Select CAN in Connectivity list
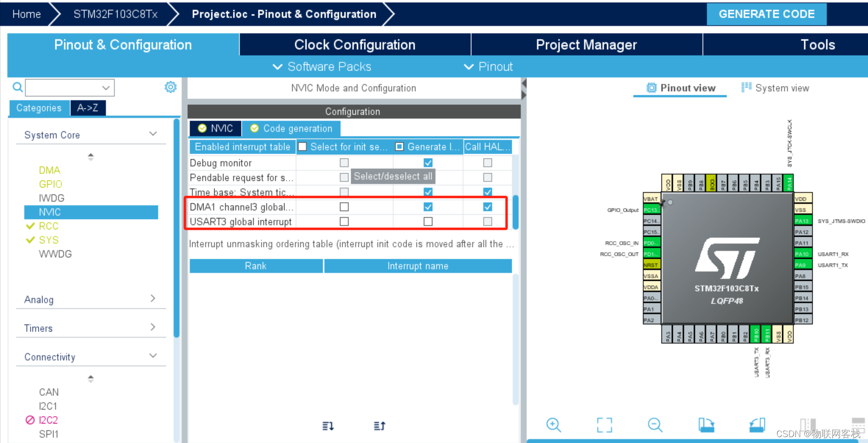Screen dimensions: 868x443 coord(49,392)
